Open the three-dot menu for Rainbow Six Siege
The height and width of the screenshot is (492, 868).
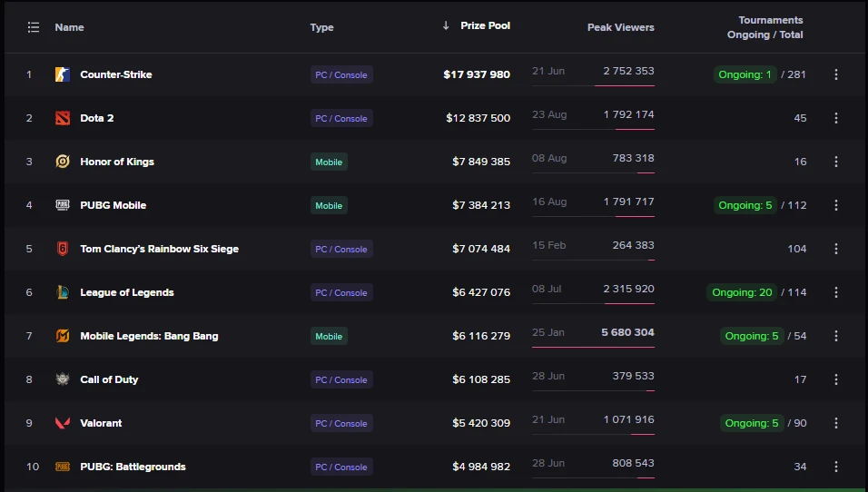(x=836, y=249)
